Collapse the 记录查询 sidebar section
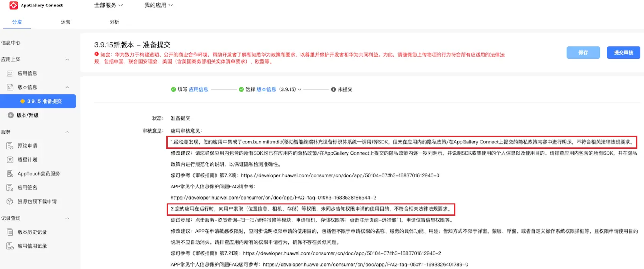 click(67, 218)
